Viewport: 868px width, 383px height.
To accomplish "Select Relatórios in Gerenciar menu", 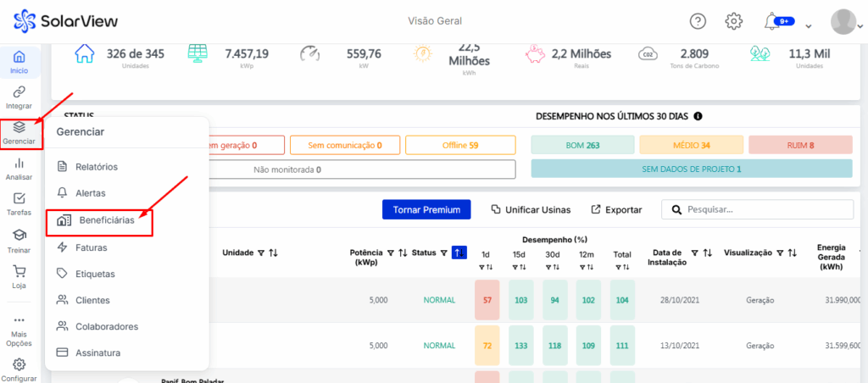I will tap(96, 167).
